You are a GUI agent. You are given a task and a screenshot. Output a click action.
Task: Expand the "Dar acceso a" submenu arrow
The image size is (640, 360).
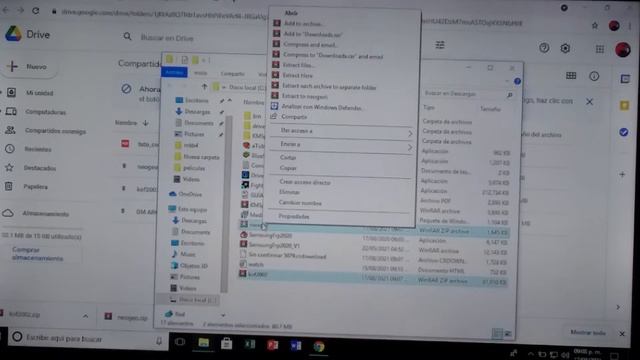[x=410, y=133]
